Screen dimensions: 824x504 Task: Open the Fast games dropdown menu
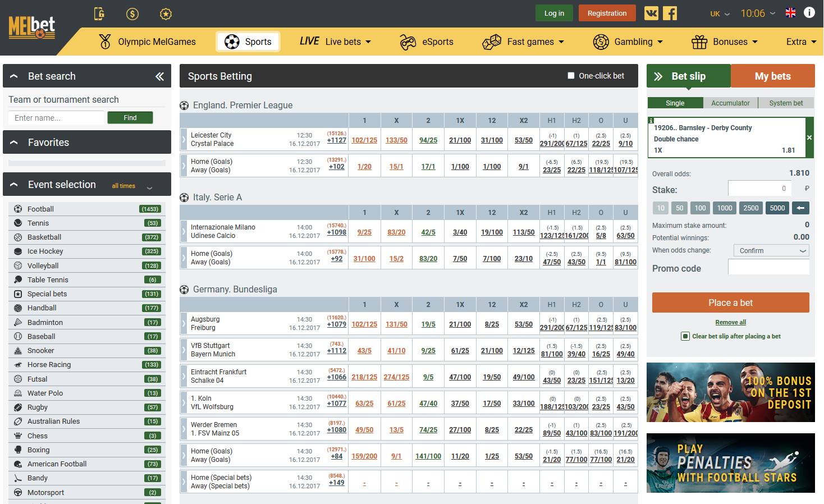tap(523, 42)
